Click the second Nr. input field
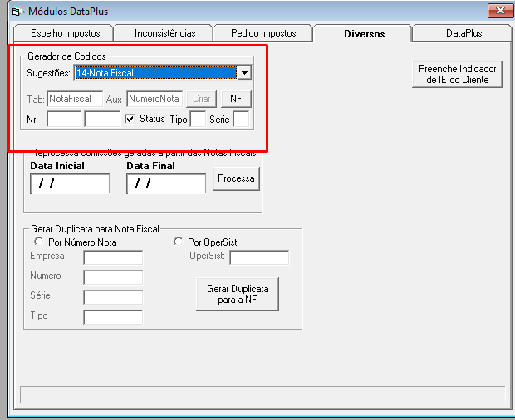Viewport: 515px width, 420px height. [102, 119]
